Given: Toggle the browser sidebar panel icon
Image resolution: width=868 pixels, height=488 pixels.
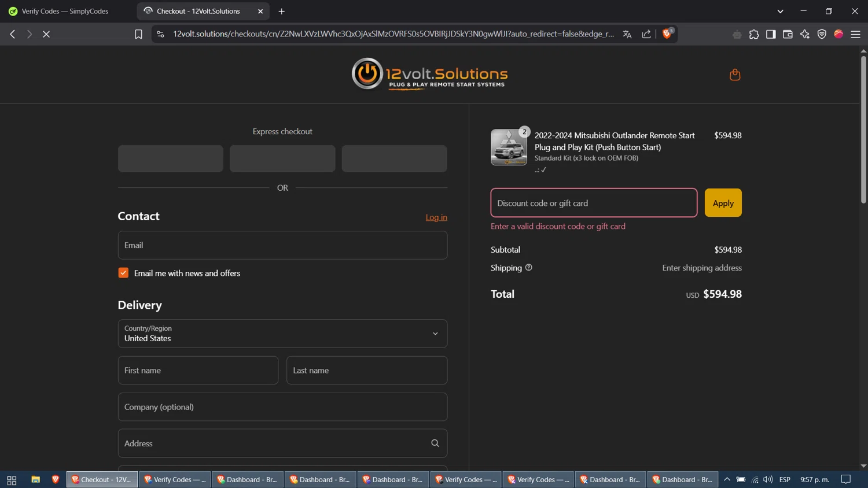Looking at the screenshot, I should pos(771,35).
